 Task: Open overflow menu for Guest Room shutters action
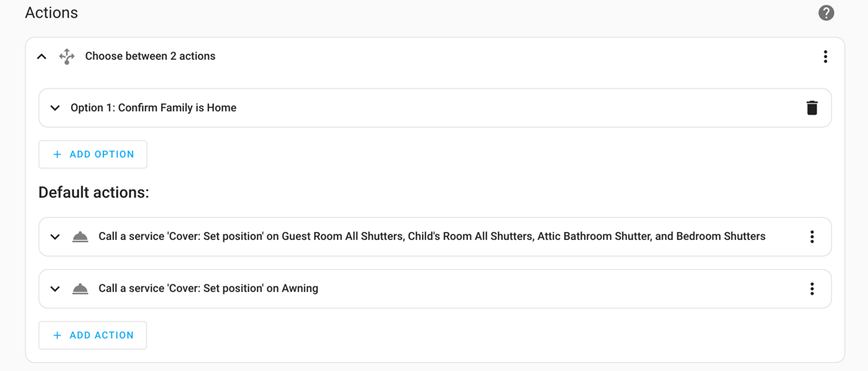click(812, 237)
